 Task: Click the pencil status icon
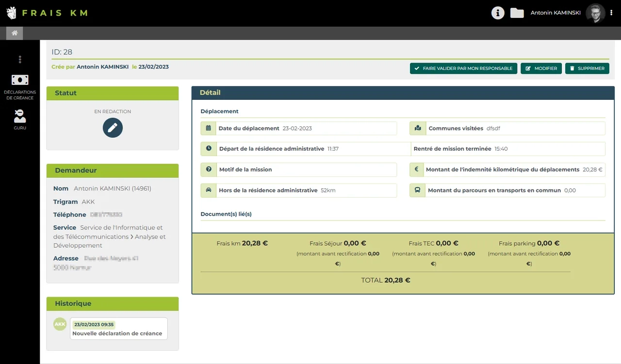coord(113,127)
